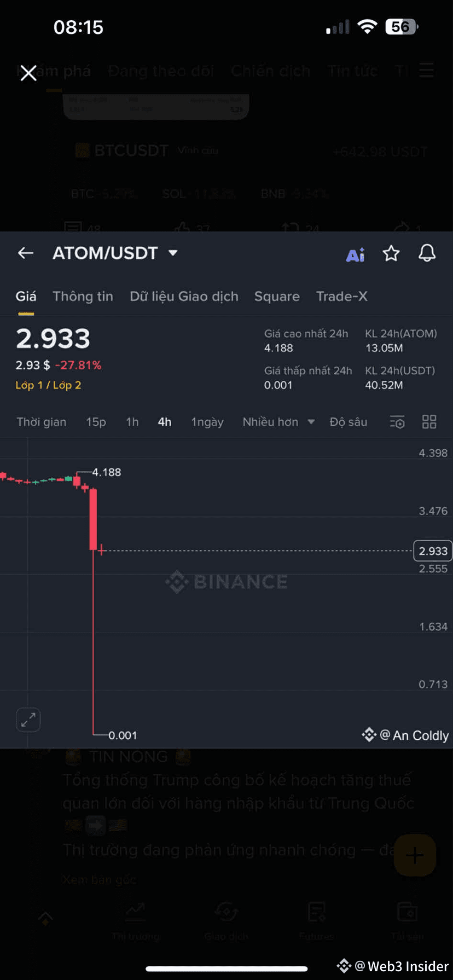Expand the ATOM/USDT pair dropdown

[x=173, y=253]
